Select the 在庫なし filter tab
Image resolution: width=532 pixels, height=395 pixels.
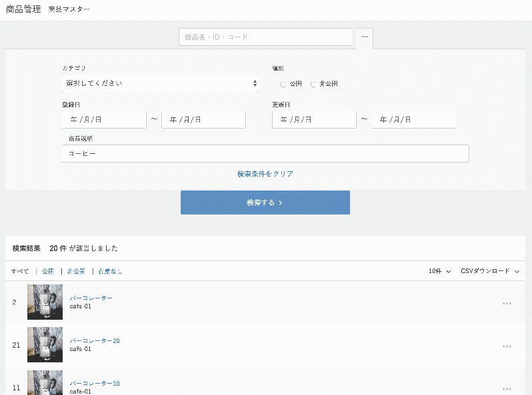(x=110, y=271)
